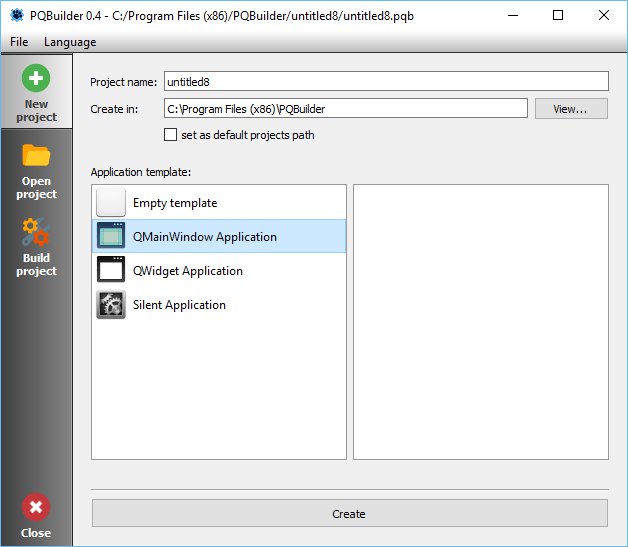Select the QWidget Application window icon
Image resolution: width=628 pixels, height=547 pixels.
pos(111,270)
